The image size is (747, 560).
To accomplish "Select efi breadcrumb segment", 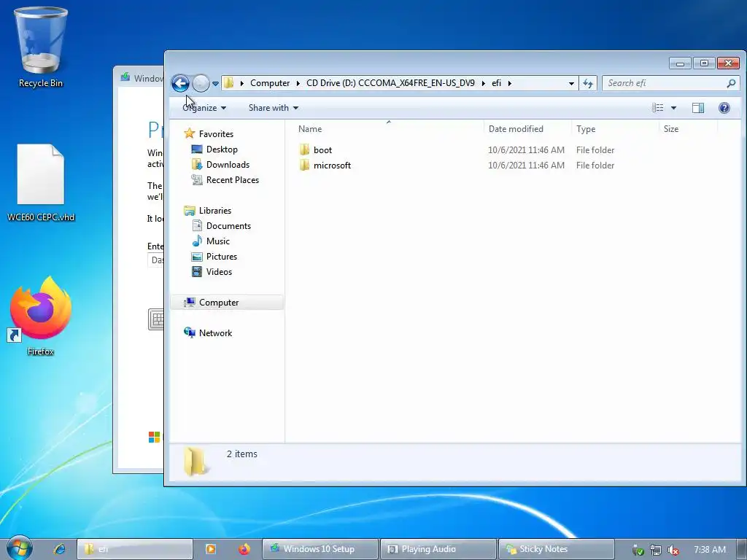I will (x=496, y=83).
